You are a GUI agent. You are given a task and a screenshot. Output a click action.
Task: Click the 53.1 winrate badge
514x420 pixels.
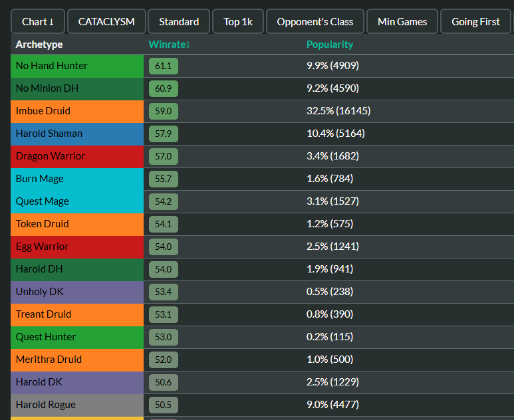164,315
